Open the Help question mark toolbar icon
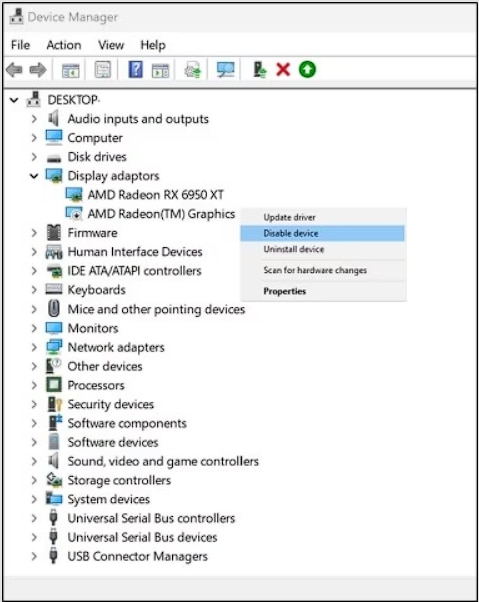Screen dimensions: 479x602 click(135, 70)
